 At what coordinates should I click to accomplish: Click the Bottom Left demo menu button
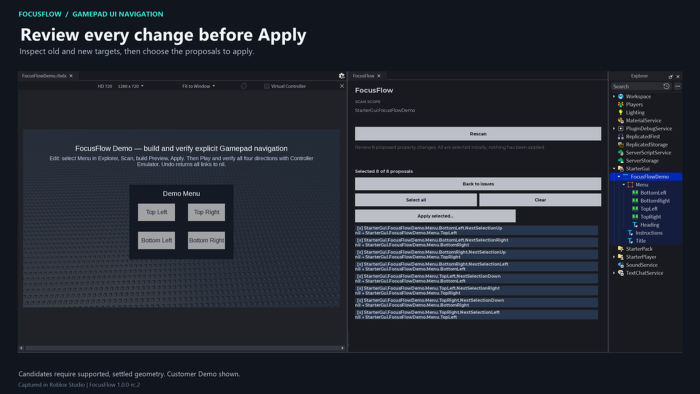click(156, 241)
